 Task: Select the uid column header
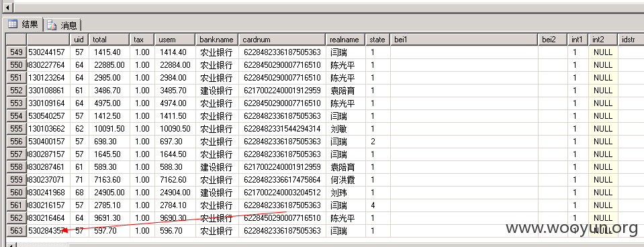[79, 40]
